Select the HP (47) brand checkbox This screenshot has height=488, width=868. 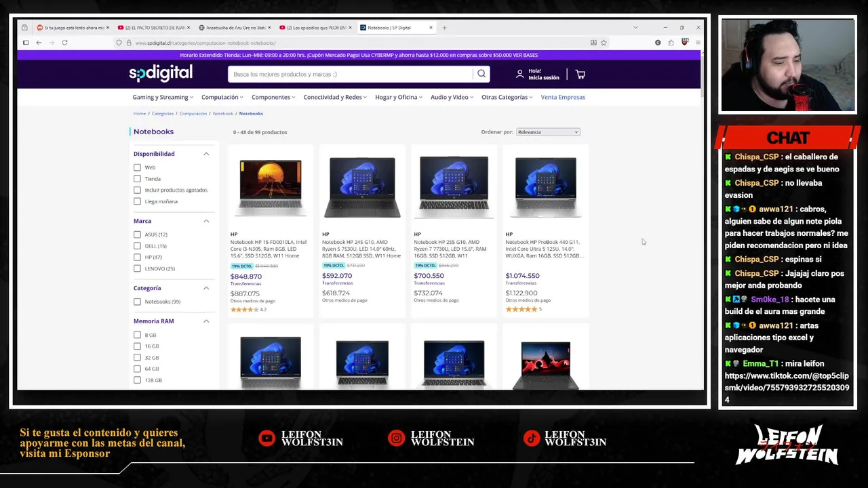click(137, 258)
